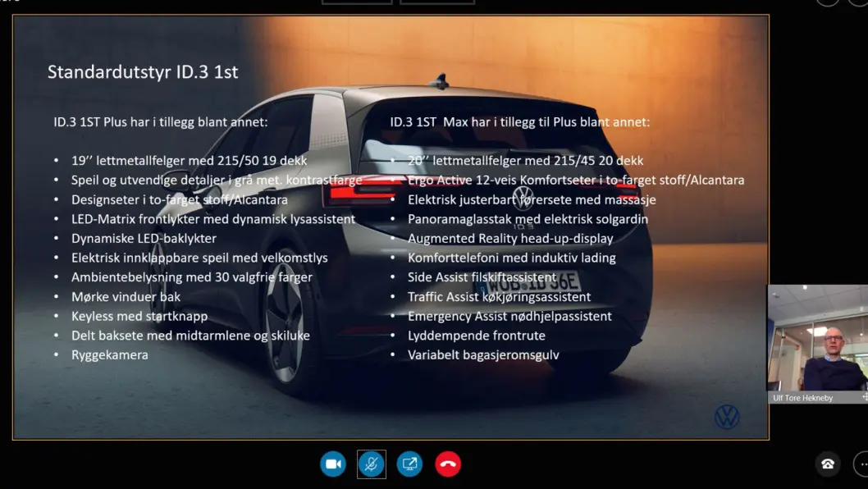This screenshot has height=489, width=868.
Task: Click the 20'' lettmetallfelger bullet line
Action: pos(525,161)
